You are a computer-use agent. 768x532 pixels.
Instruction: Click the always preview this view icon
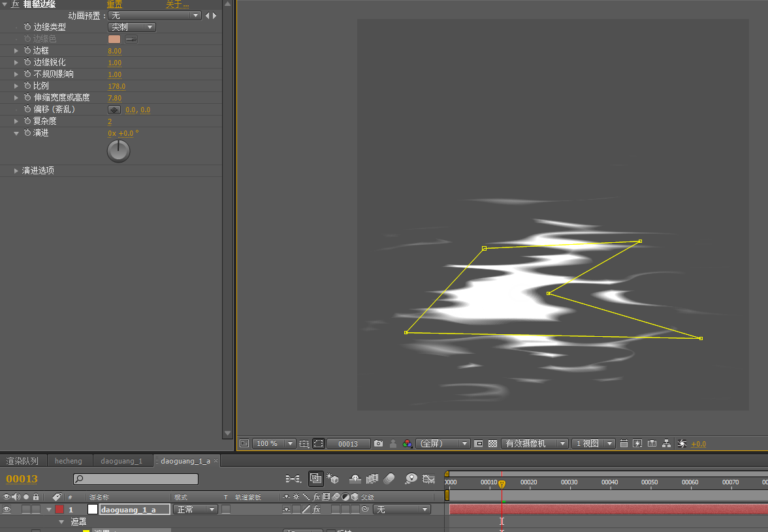point(244,443)
